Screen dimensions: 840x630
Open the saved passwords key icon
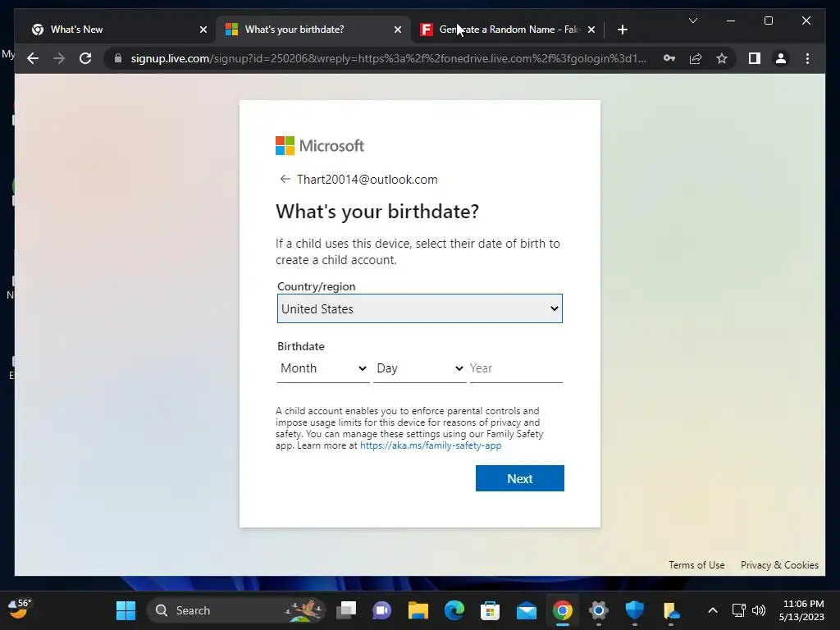click(669, 58)
